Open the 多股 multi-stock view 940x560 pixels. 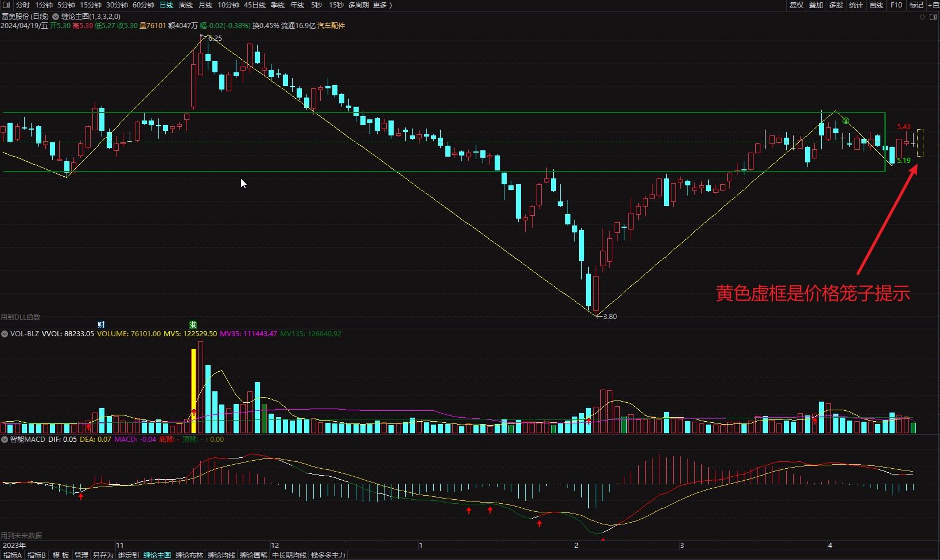point(836,5)
